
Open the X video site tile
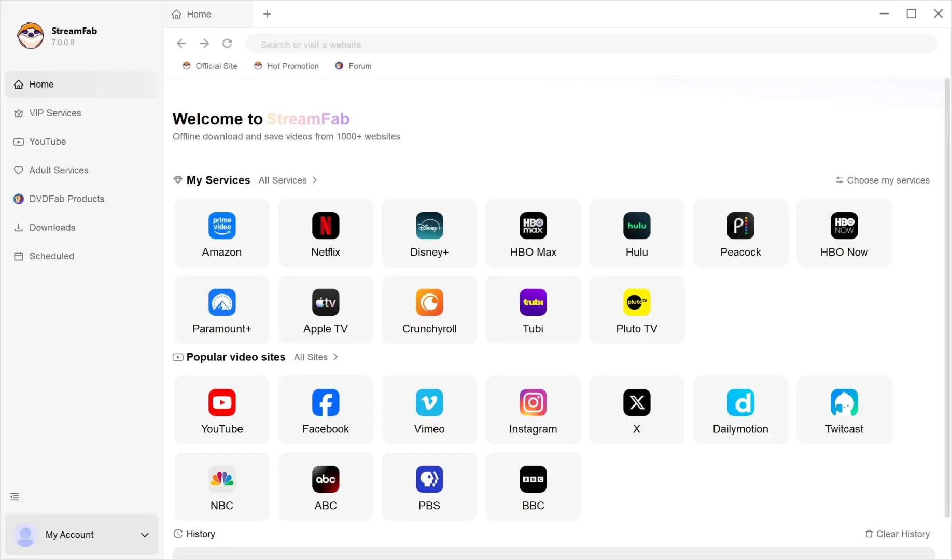[x=637, y=410]
